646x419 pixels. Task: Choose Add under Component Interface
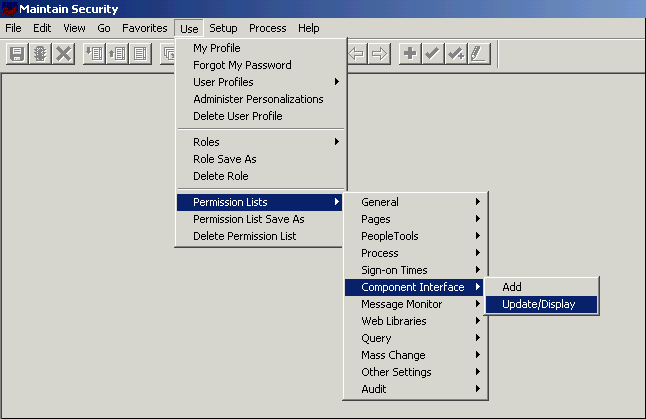tap(541, 287)
